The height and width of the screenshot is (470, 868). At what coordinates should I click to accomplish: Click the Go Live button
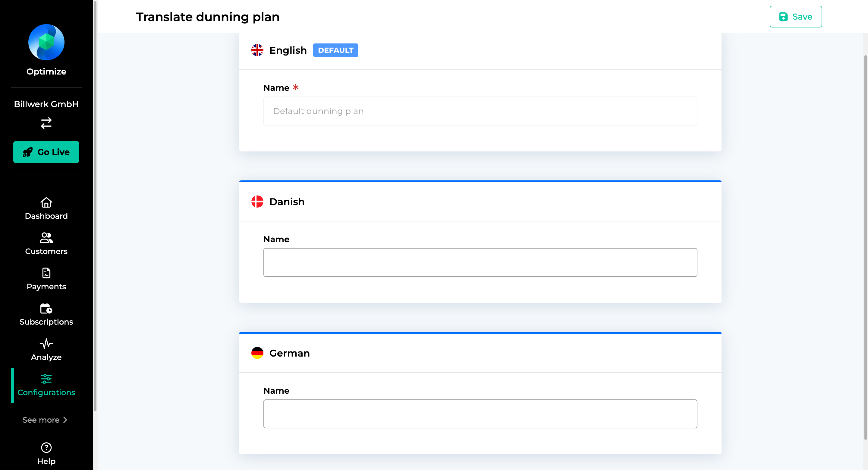coord(46,152)
